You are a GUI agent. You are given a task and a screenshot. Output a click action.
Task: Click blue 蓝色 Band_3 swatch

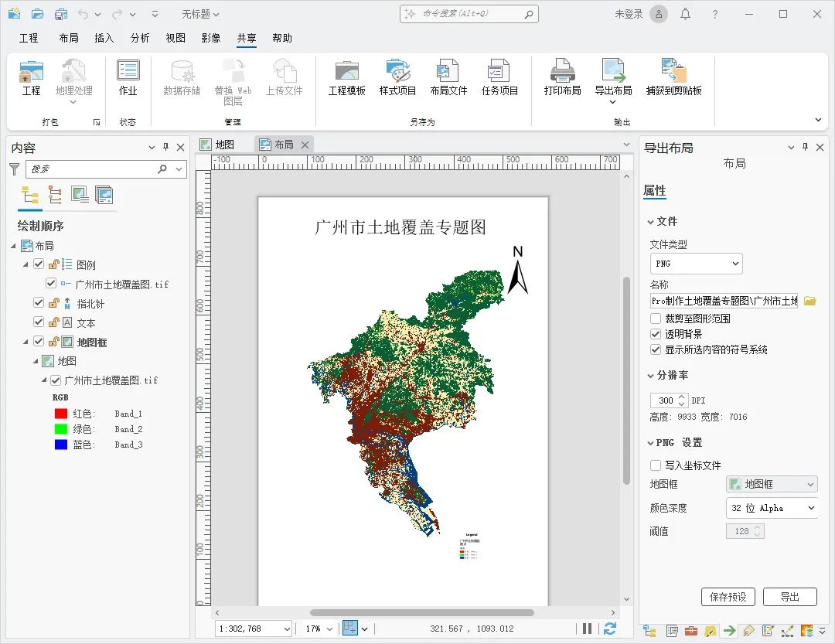(61, 445)
